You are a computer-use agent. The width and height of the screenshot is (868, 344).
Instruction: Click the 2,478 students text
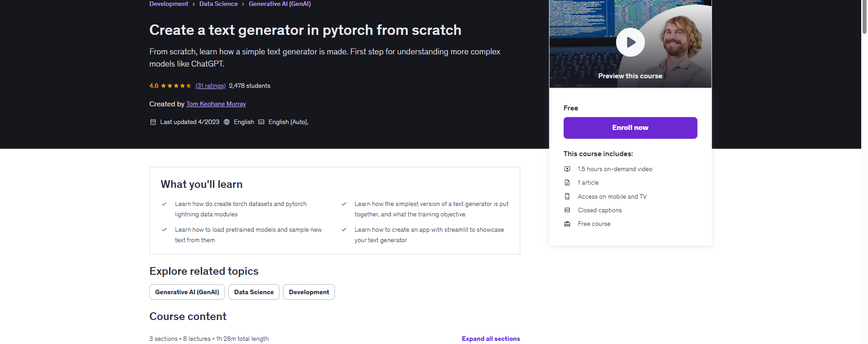click(250, 86)
